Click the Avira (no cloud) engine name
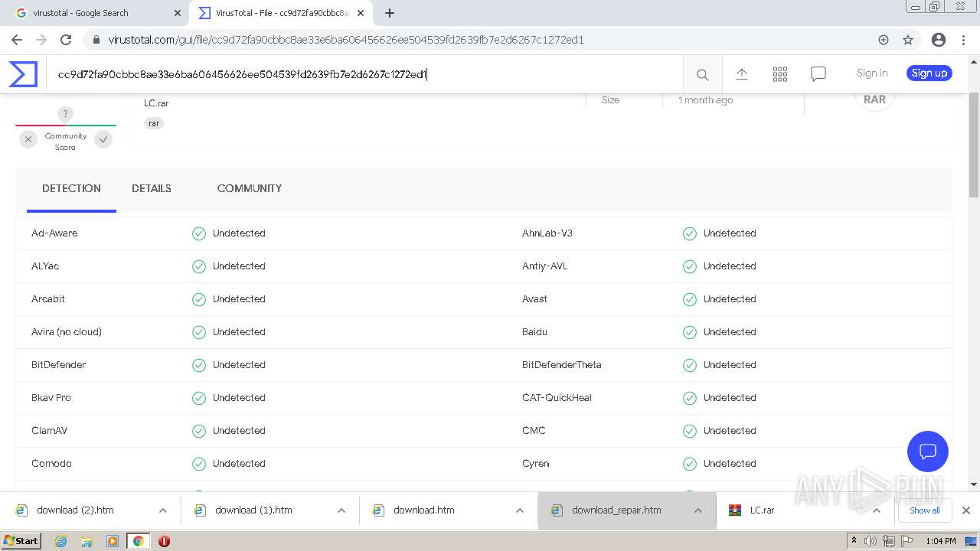 tap(67, 332)
